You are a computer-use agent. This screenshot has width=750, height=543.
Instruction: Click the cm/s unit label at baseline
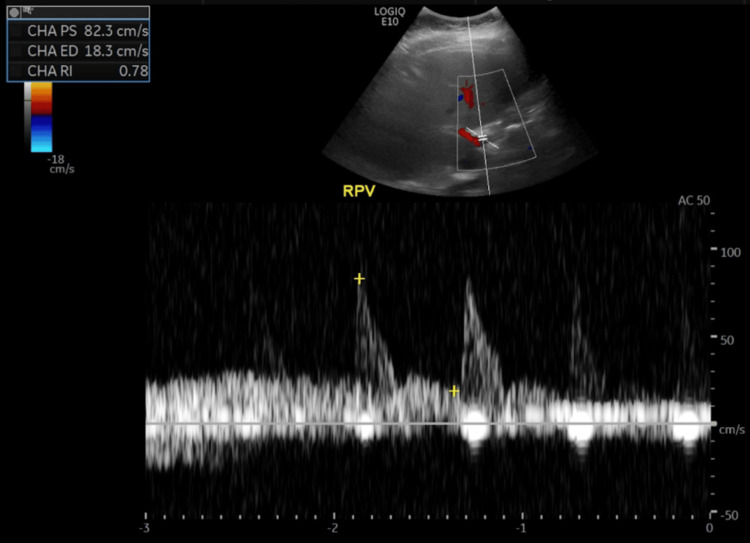tap(731, 430)
